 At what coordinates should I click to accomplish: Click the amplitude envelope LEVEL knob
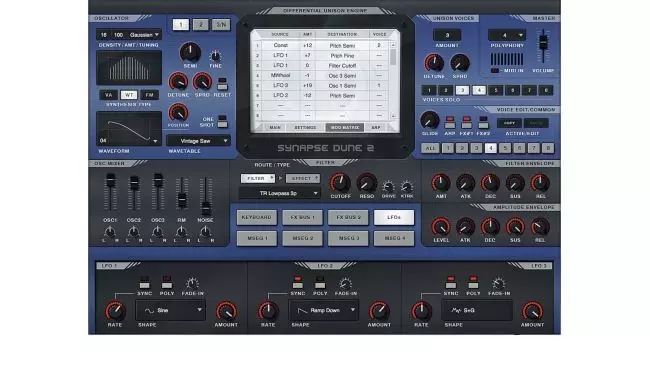[441, 227]
